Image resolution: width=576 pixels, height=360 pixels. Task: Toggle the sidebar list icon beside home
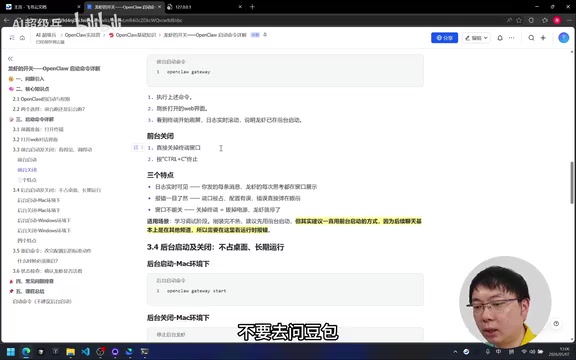12,37
